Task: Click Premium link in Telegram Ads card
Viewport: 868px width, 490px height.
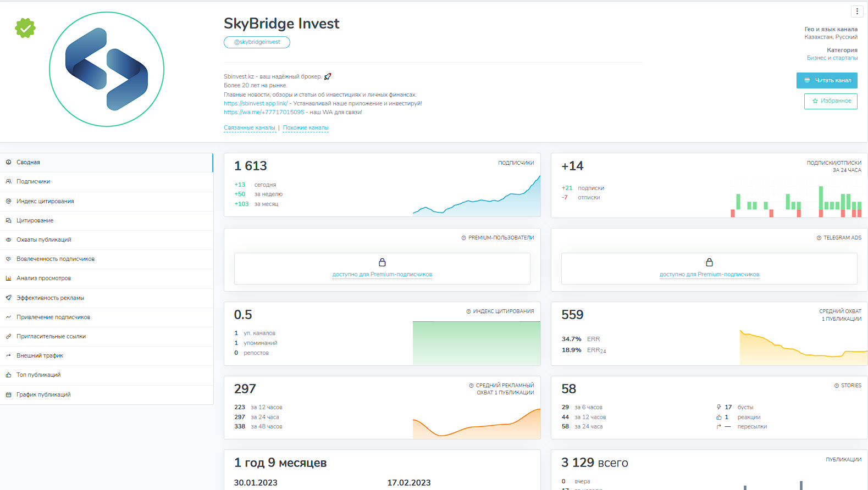Action: pyautogui.click(x=709, y=275)
